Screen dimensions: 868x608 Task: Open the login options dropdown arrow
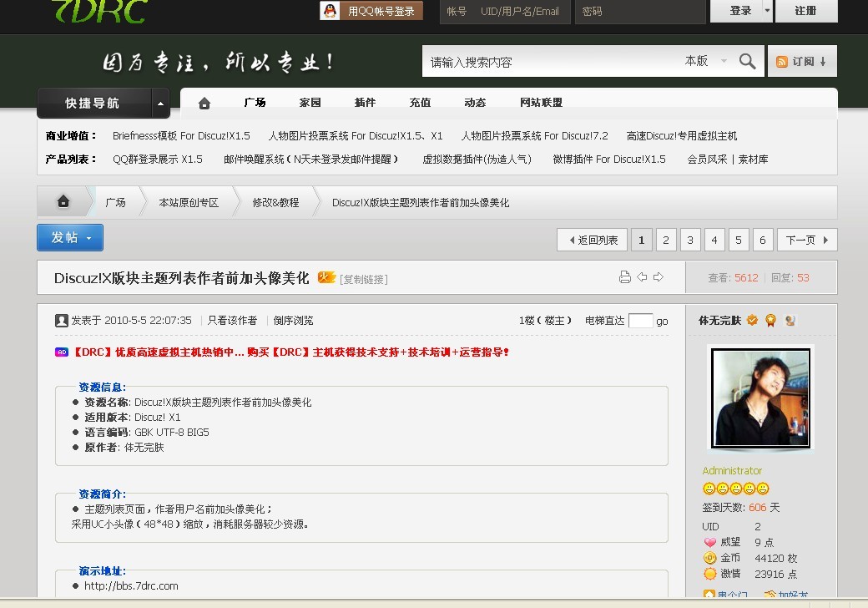coord(767,11)
